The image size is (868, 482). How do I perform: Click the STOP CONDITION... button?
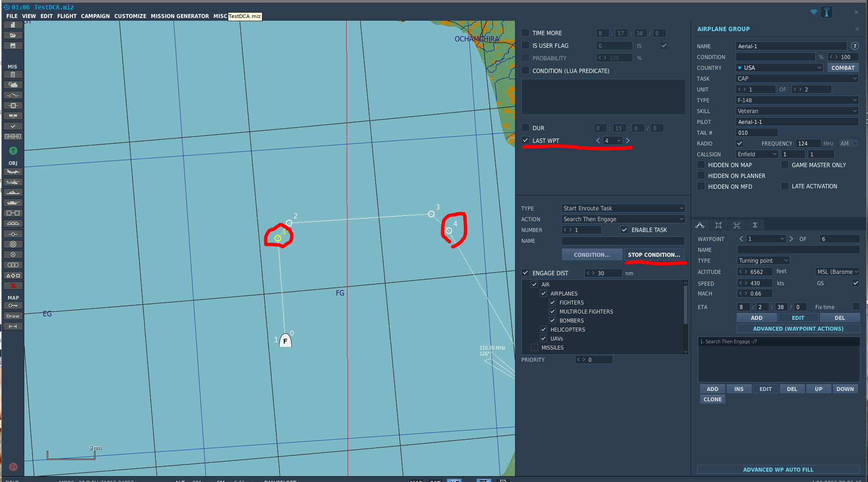tap(654, 255)
